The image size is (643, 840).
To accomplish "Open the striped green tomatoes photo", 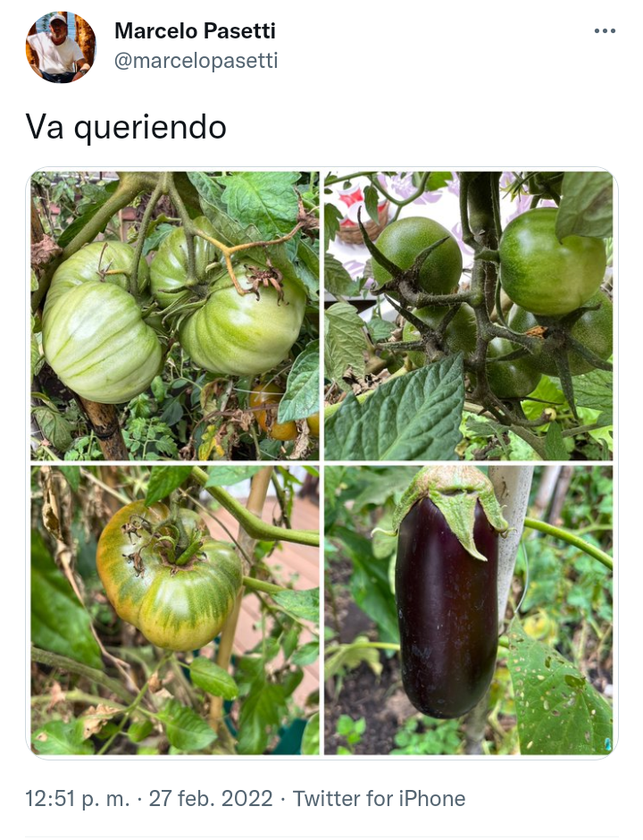I will click(x=174, y=315).
